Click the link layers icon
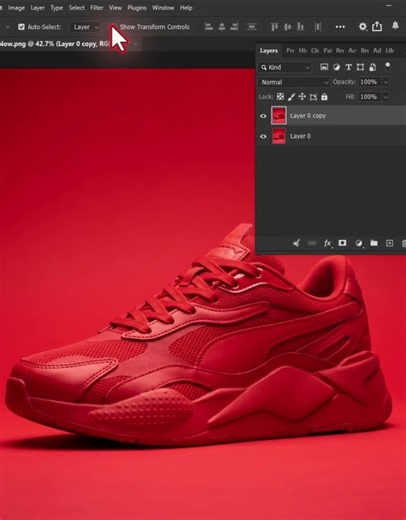The image size is (406, 520). 312,243
